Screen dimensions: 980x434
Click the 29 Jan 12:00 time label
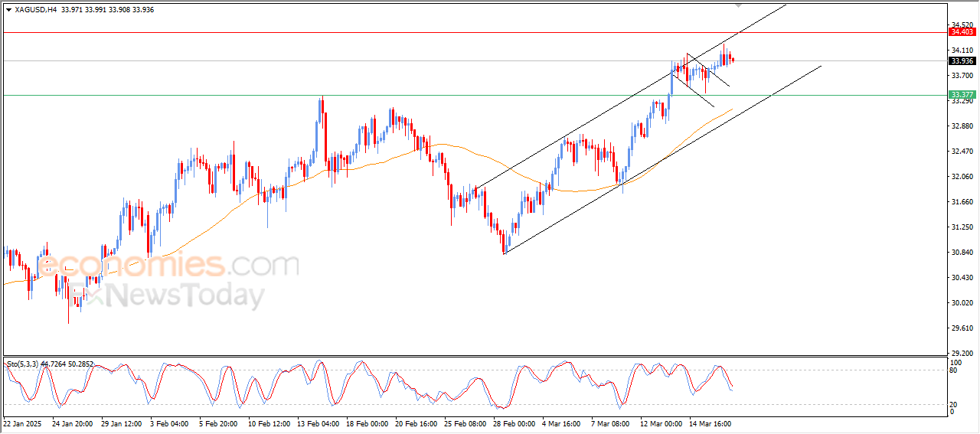(x=121, y=423)
